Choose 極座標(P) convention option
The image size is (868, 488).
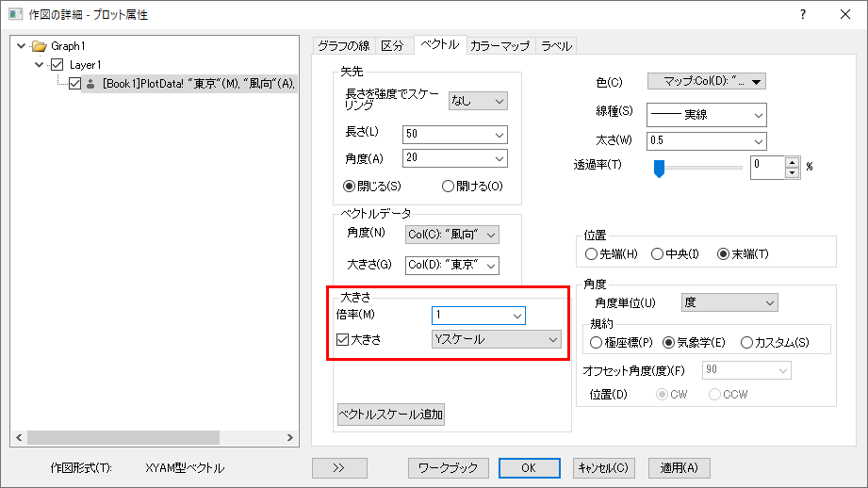pyautogui.click(x=596, y=341)
